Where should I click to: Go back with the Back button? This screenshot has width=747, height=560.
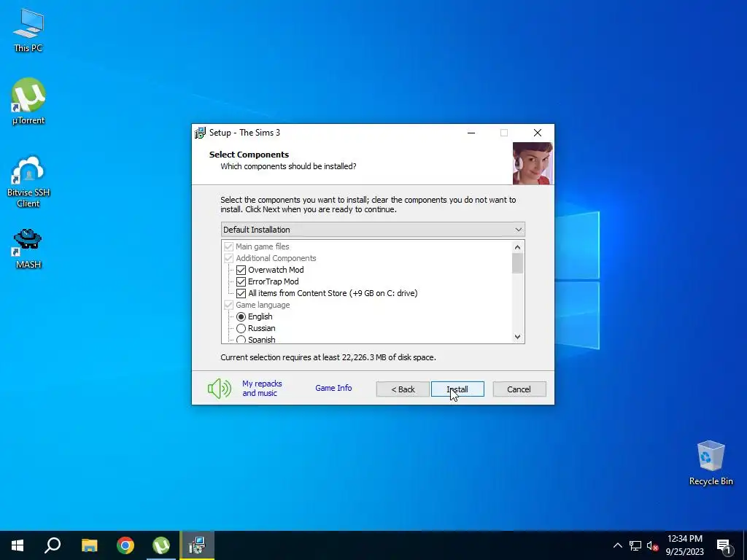click(403, 389)
